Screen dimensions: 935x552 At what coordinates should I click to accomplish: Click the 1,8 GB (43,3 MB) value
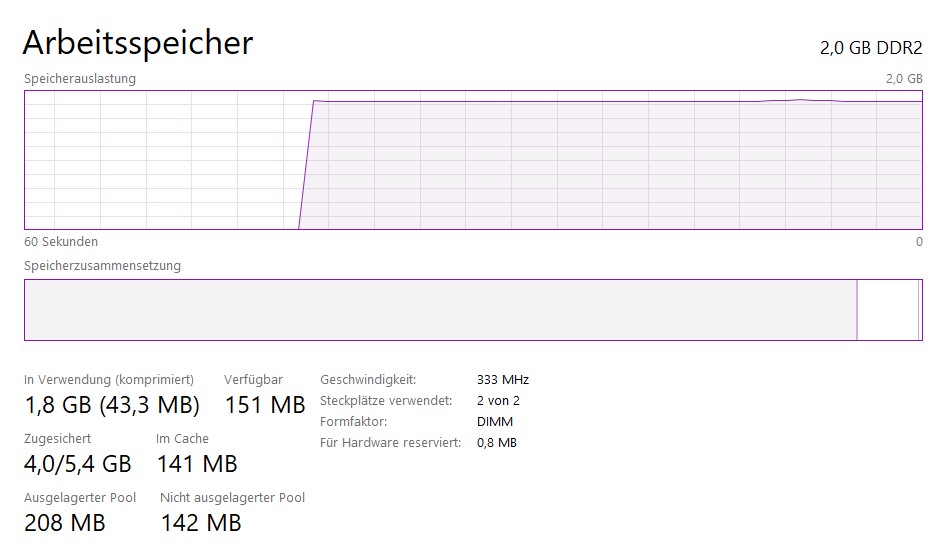pyautogui.click(x=112, y=405)
